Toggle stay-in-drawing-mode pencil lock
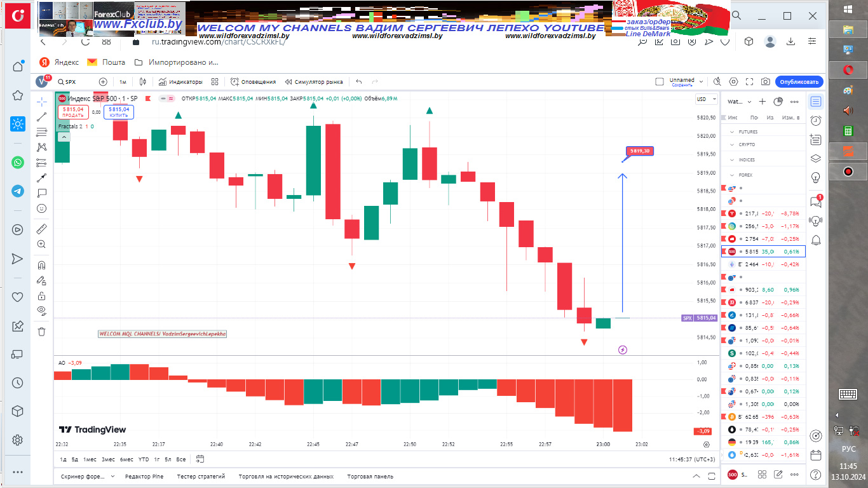868x488 pixels. click(41, 280)
